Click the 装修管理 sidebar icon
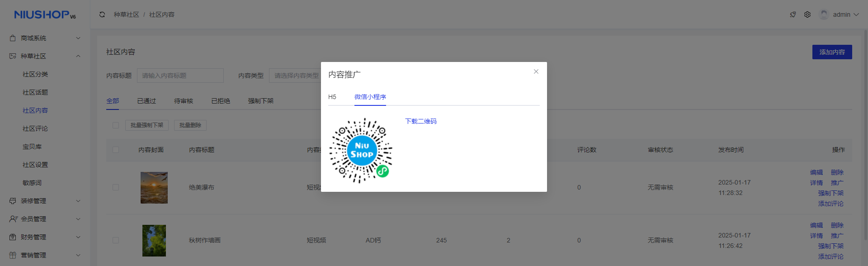Viewport: 868px width, 266px height. coord(13,201)
